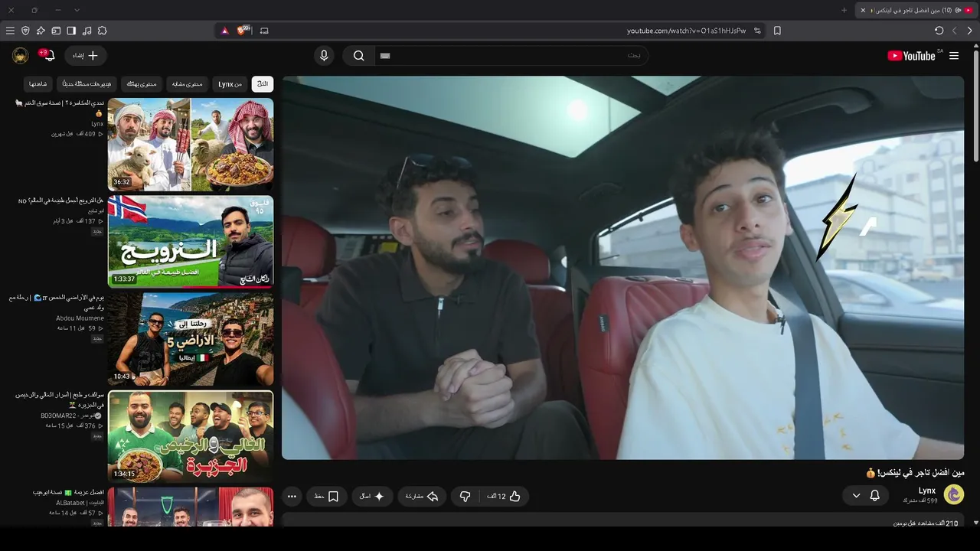Share the video (مشاركة)
Viewport: 980px width, 551px height.
(422, 497)
